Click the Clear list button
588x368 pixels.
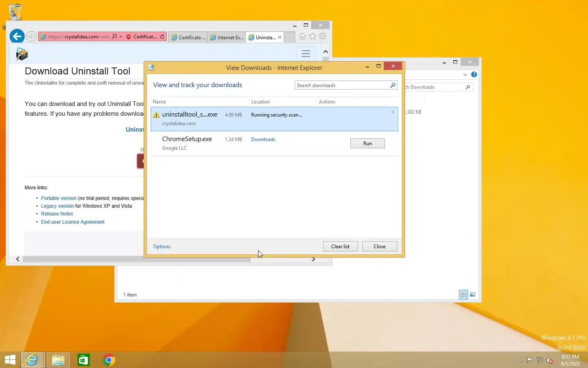coord(340,247)
